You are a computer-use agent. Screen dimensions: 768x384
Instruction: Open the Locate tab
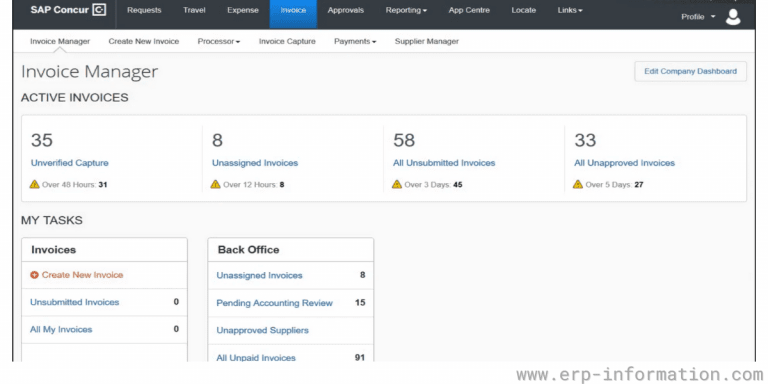524,10
